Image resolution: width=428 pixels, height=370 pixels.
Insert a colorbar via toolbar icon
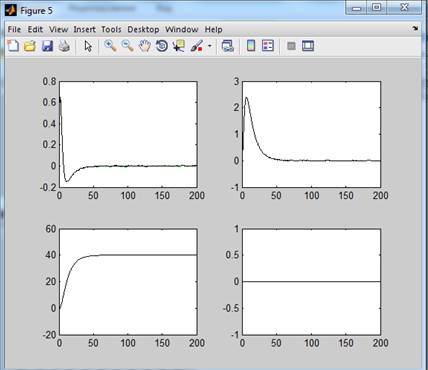(251, 46)
